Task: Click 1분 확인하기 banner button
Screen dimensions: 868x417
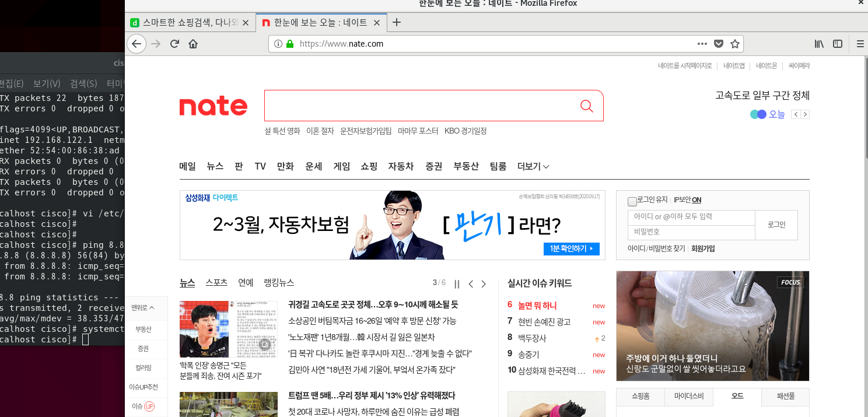Action: pos(571,249)
